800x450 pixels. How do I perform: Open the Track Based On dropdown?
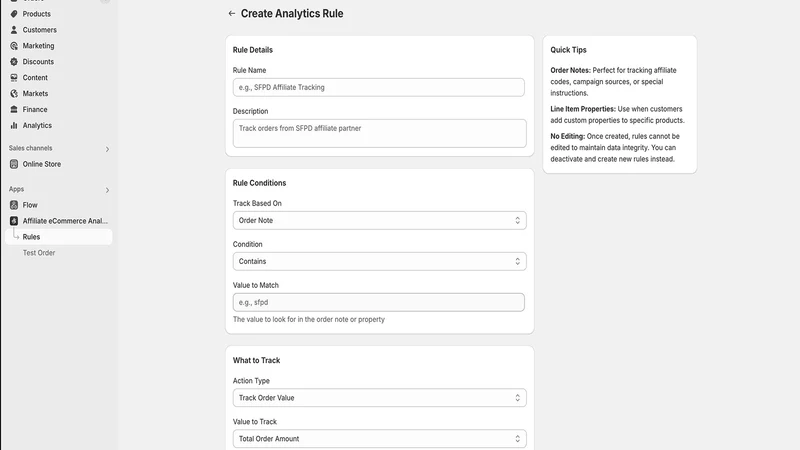click(380, 220)
